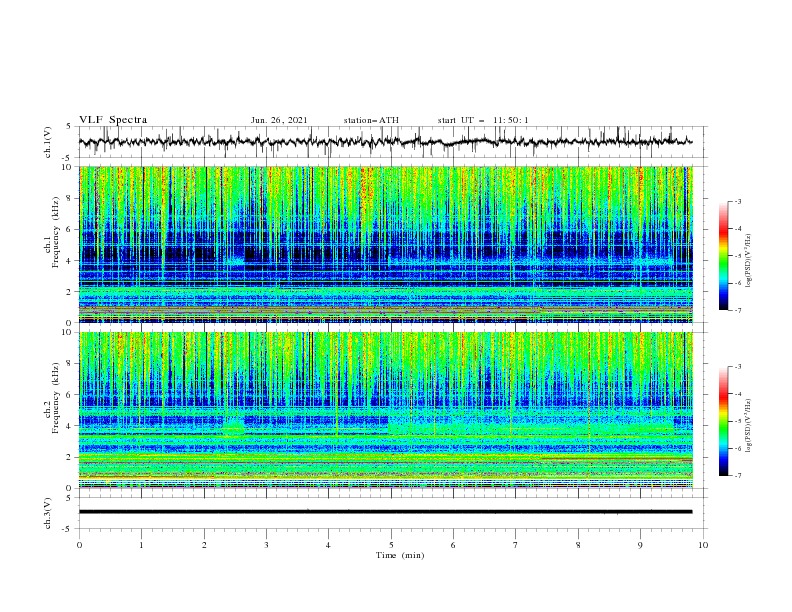This screenshot has width=792, height=612.
Task: Click the "-3" label on ch.1 colorbar
Action: 737,201
